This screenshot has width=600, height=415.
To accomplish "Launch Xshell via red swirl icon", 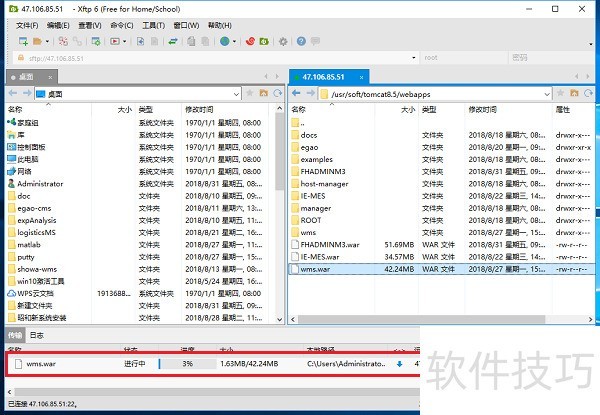I will coord(250,41).
